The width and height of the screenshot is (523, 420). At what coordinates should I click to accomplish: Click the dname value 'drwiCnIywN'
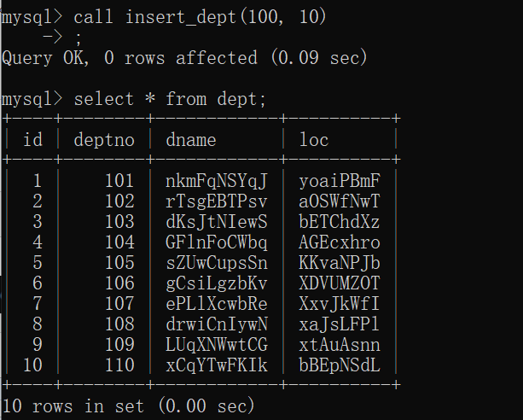[217, 324]
